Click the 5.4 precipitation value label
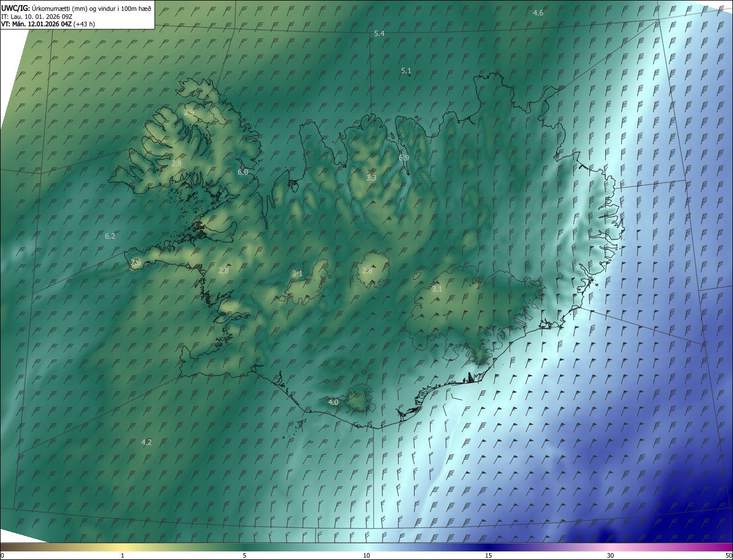The height and width of the screenshot is (560, 733). (x=379, y=34)
